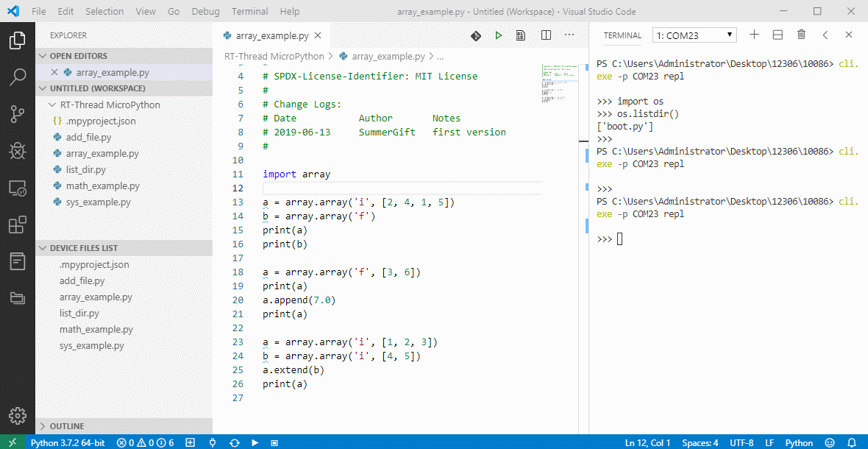Select Python 3.7.2 64-bit interpreter in status bar
868x449 pixels.
pyautogui.click(x=68, y=442)
